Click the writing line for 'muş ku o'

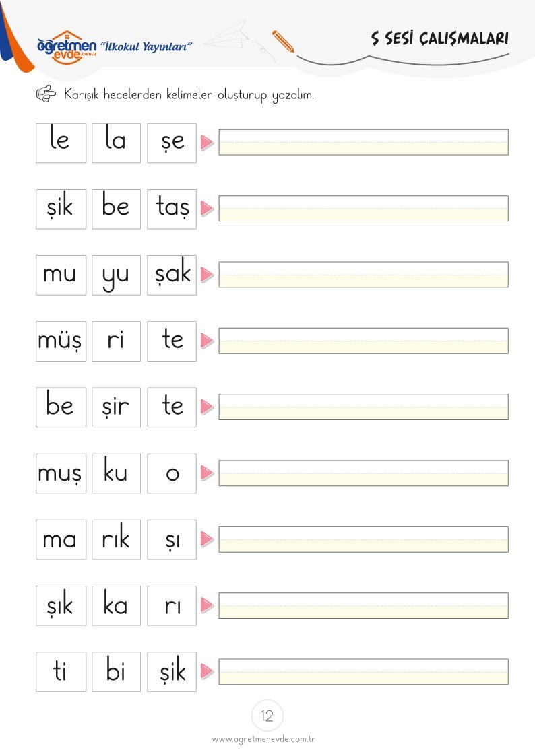(x=363, y=473)
